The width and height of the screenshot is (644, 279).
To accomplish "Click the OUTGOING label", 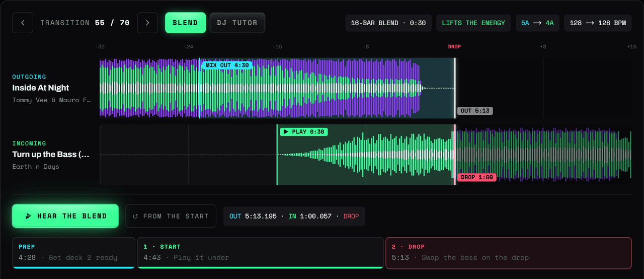I will click(29, 77).
